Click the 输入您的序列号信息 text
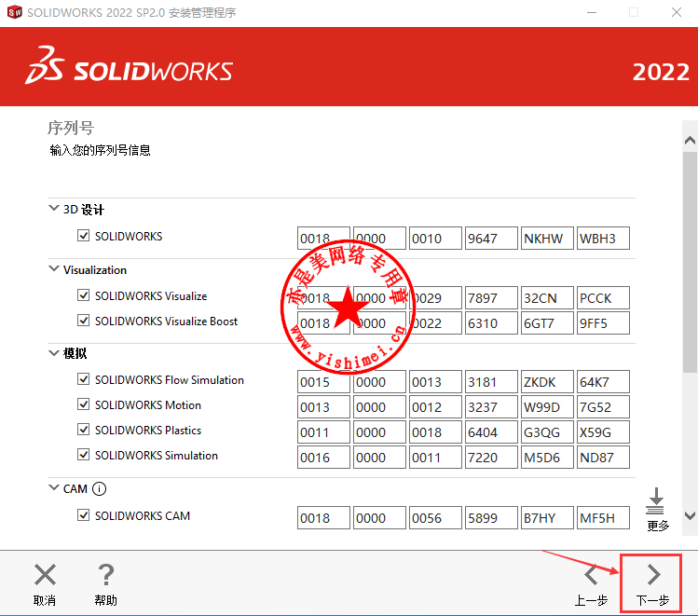698x616 pixels. pyautogui.click(x=100, y=150)
